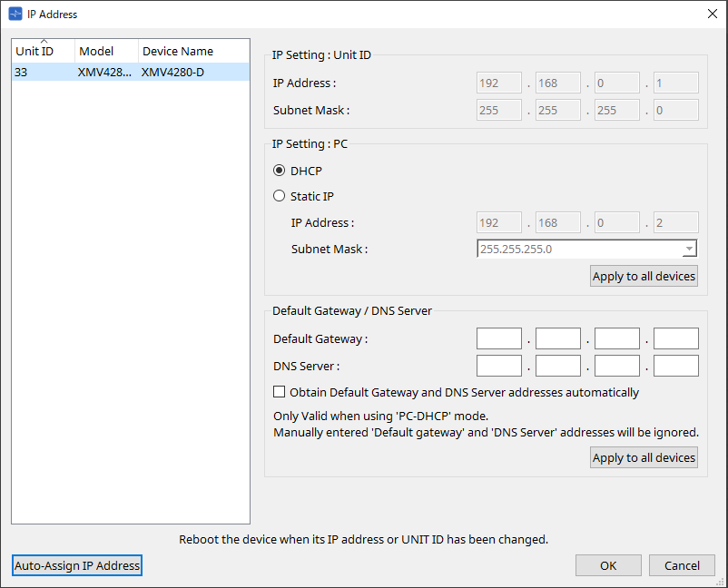Click the second DNS Server octet field
This screenshot has width=728, height=588.
click(x=557, y=366)
